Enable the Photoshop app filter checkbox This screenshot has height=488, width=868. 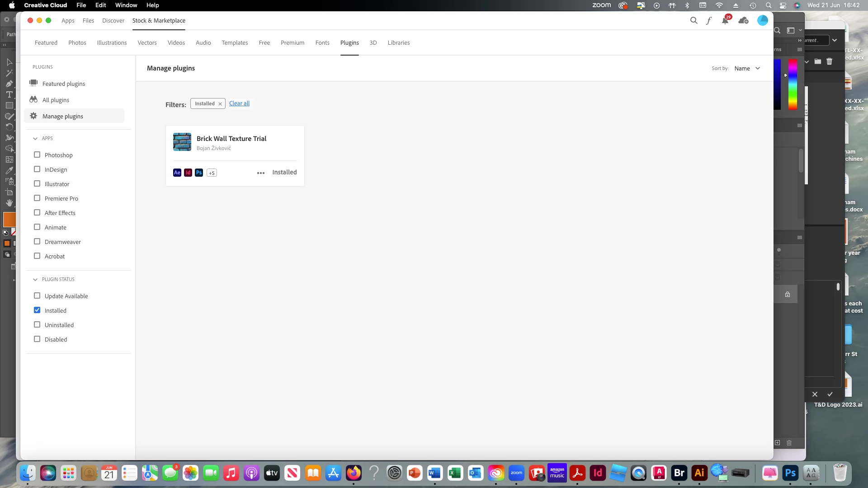click(37, 155)
